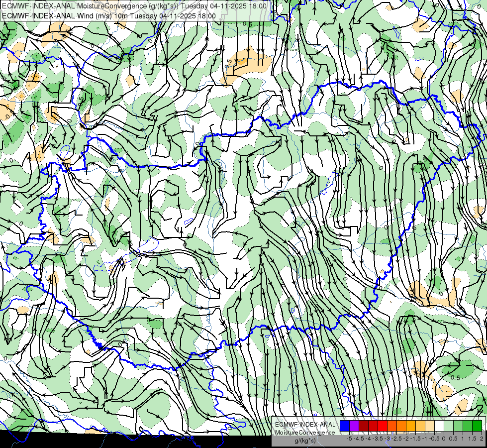This screenshot has height=448, width=487.
Task: Click the MoistureConvergence title line at top
Action: click(x=134, y=6)
